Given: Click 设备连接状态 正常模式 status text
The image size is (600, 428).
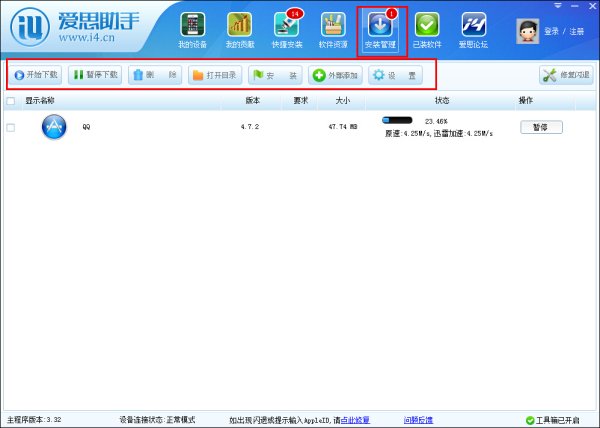Looking at the screenshot, I should point(157,420).
